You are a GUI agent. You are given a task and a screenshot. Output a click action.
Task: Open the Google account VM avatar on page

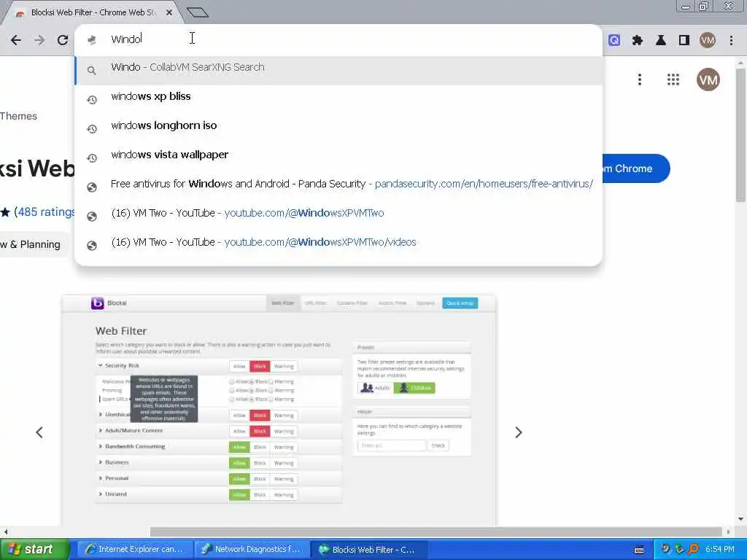708,79
